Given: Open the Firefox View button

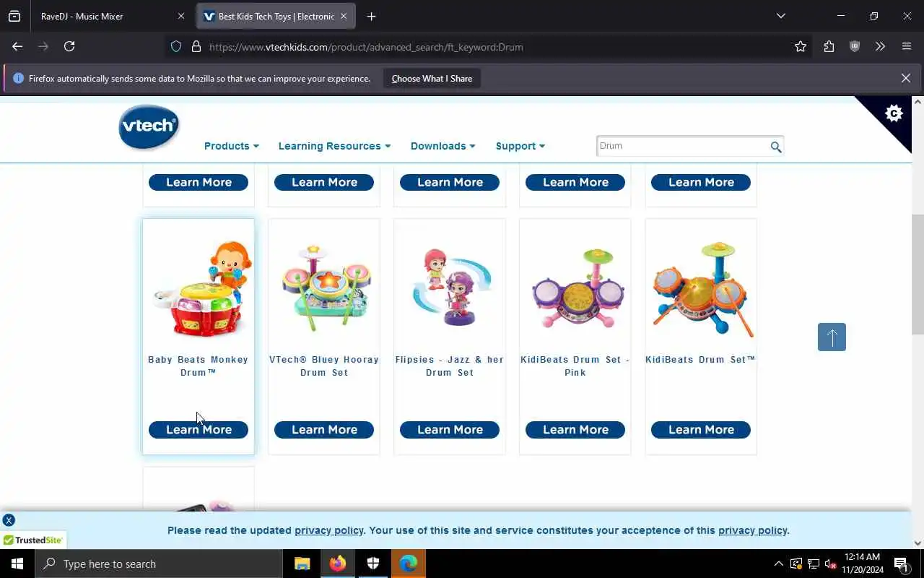Looking at the screenshot, I should point(14,16).
